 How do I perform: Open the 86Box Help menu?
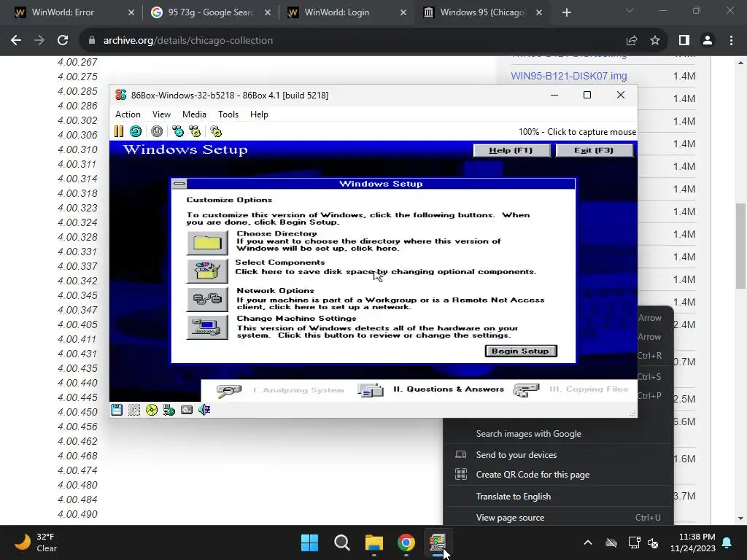click(x=259, y=114)
